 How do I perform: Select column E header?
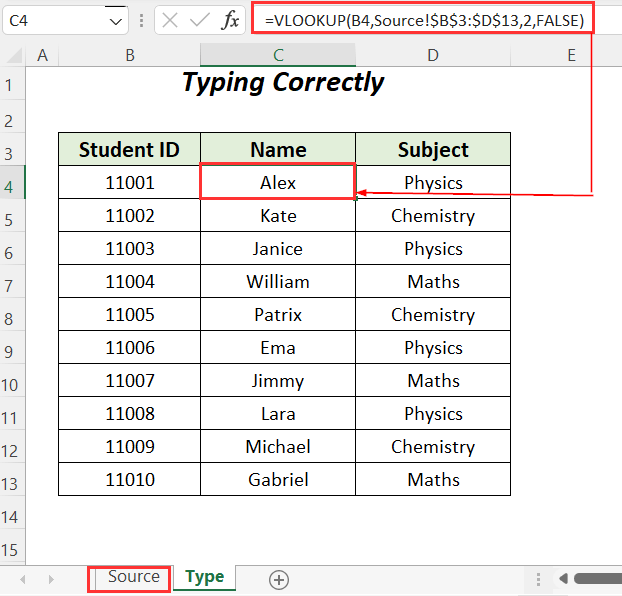(571, 55)
